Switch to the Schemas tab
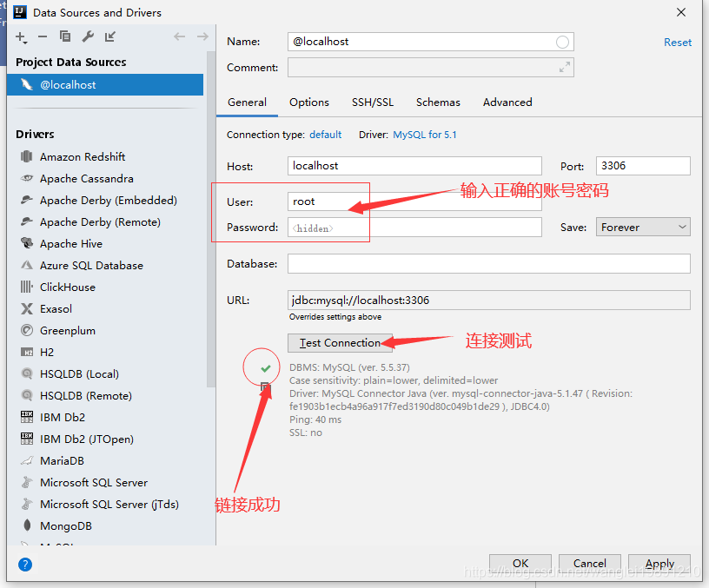Viewport: 709px width, 588px height. point(438,102)
